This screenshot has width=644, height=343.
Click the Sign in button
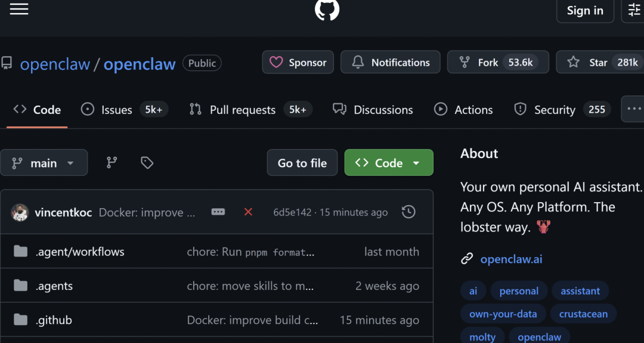[585, 10]
